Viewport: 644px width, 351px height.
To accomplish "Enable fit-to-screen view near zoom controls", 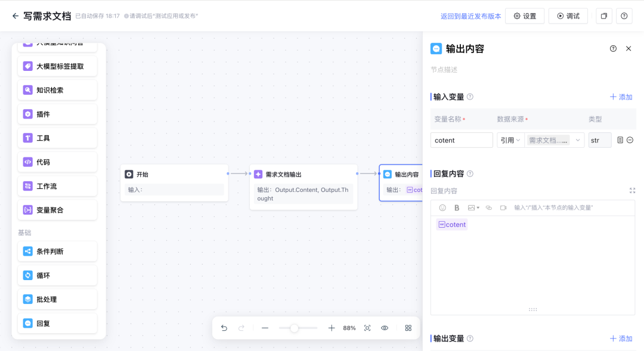I will click(x=367, y=328).
